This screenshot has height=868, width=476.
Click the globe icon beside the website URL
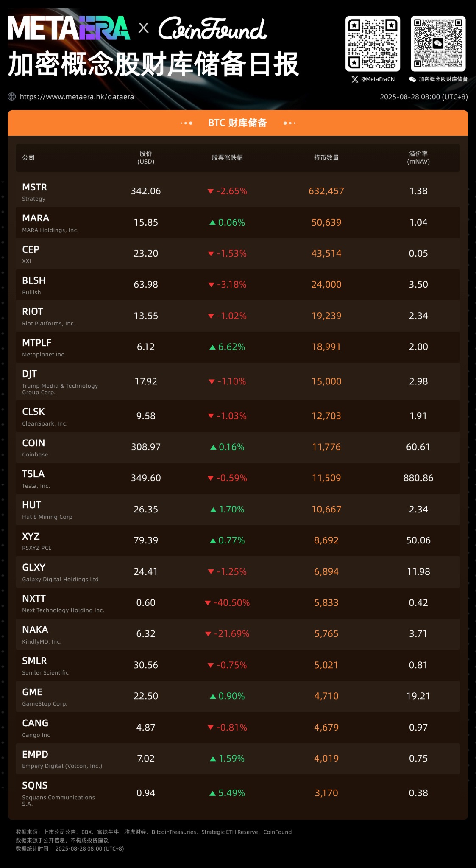[x=12, y=97]
